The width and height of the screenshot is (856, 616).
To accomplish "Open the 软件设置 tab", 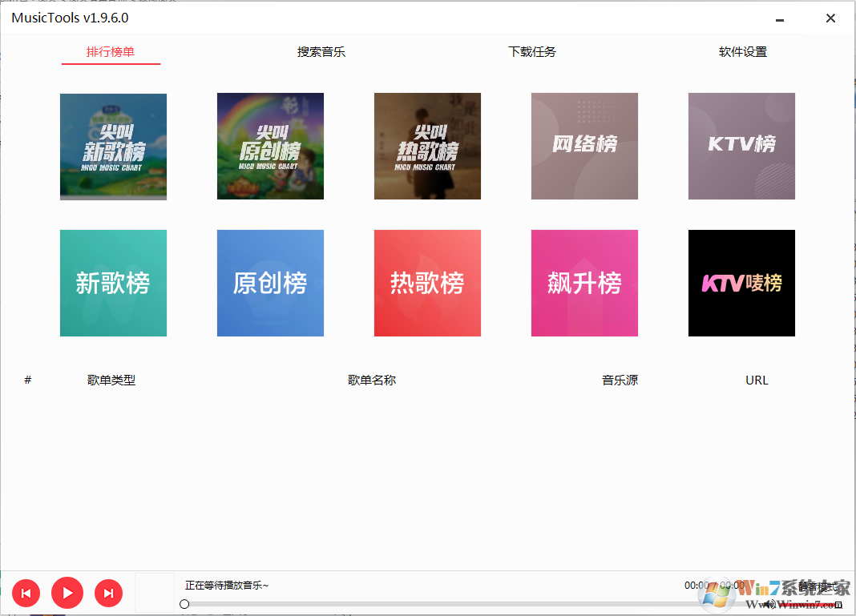I will tap(742, 51).
